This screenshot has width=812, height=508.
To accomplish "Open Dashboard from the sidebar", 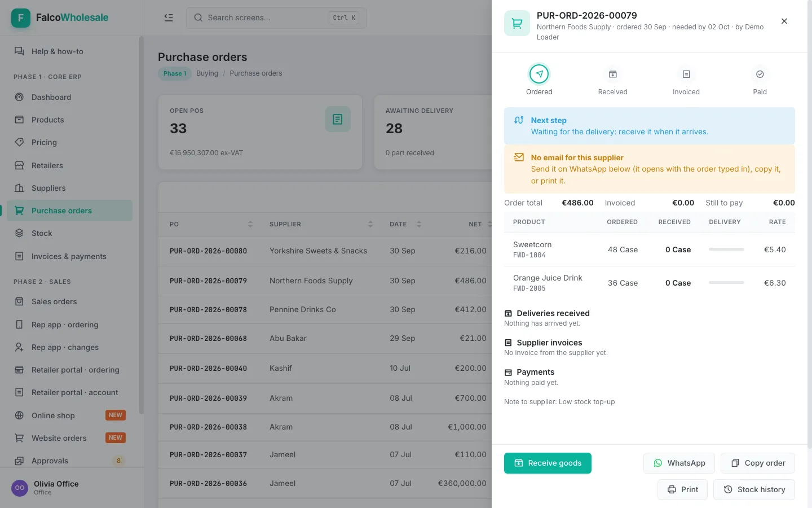I will tap(70, 97).
